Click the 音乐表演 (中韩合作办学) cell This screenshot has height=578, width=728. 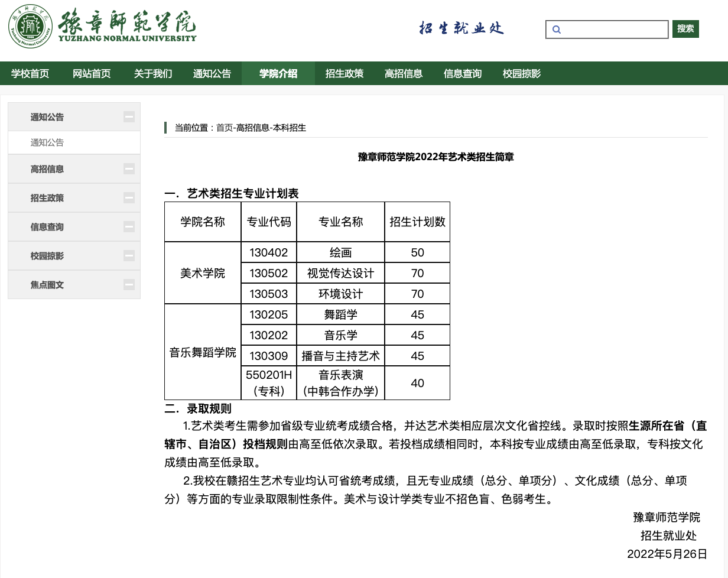341,383
